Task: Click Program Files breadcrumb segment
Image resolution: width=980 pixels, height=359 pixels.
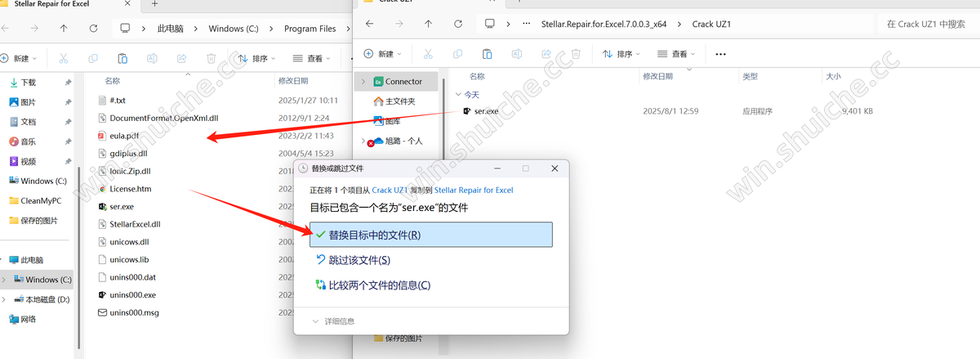Action: click(x=310, y=28)
